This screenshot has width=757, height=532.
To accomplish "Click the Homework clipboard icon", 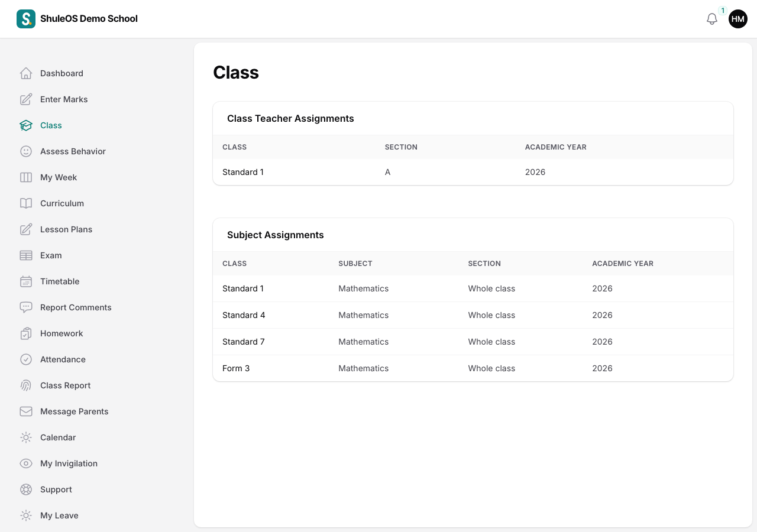I will [26, 333].
